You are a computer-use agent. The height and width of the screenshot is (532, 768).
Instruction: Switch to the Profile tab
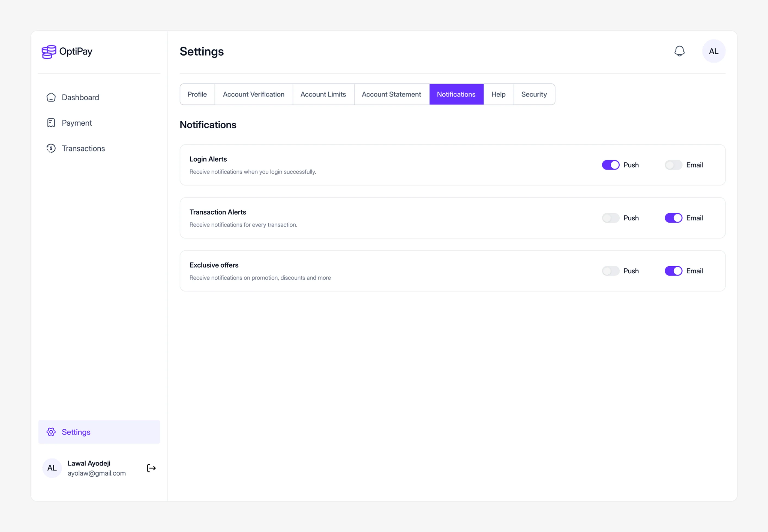(197, 94)
